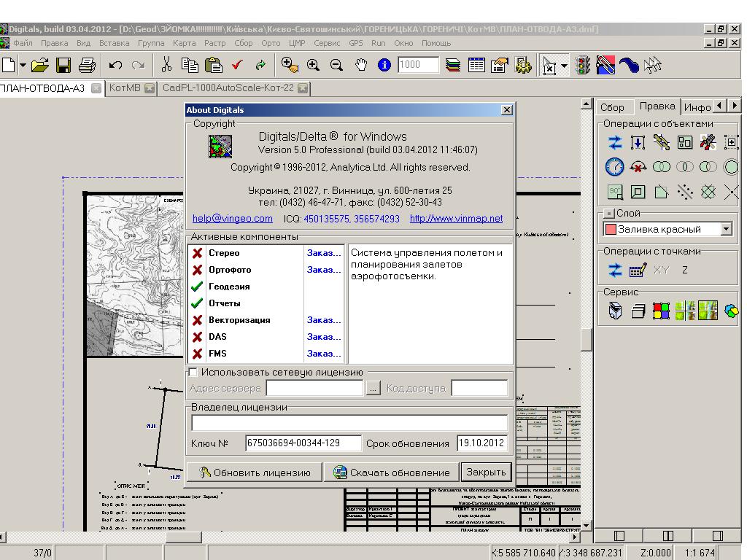Click the point table editor icon with pencil
This screenshot has height=560, width=747.
(x=638, y=270)
